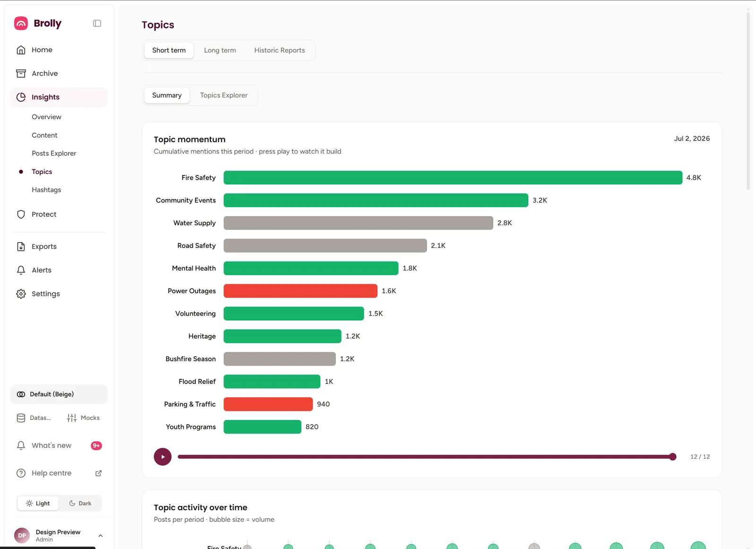Open Settings gear icon
The image size is (756, 549).
[x=21, y=294]
